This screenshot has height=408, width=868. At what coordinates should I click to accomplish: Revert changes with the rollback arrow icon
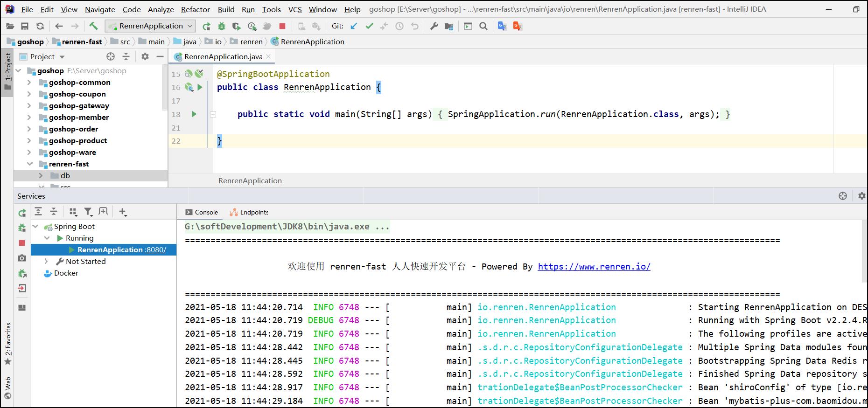(414, 26)
